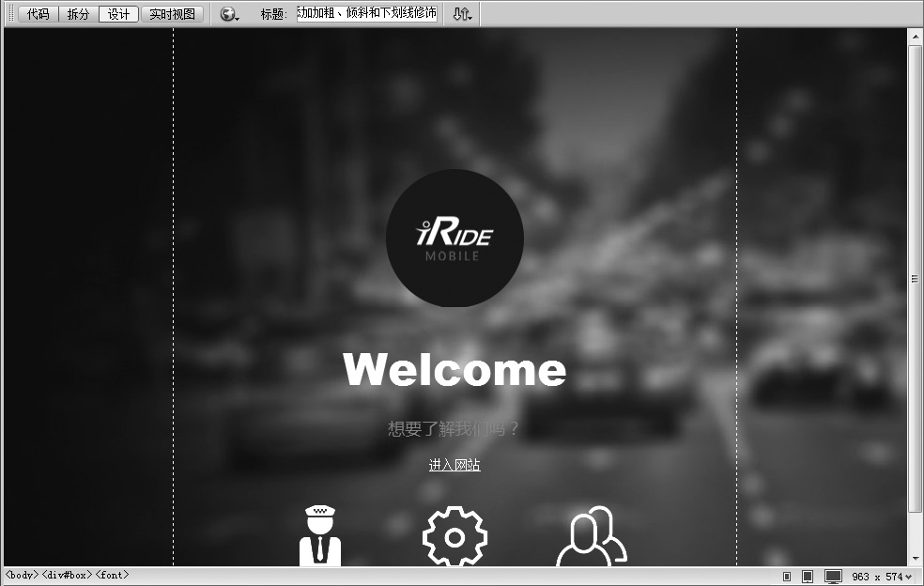Select the taxi driver icon image
This screenshot has height=586, width=924.
320,535
